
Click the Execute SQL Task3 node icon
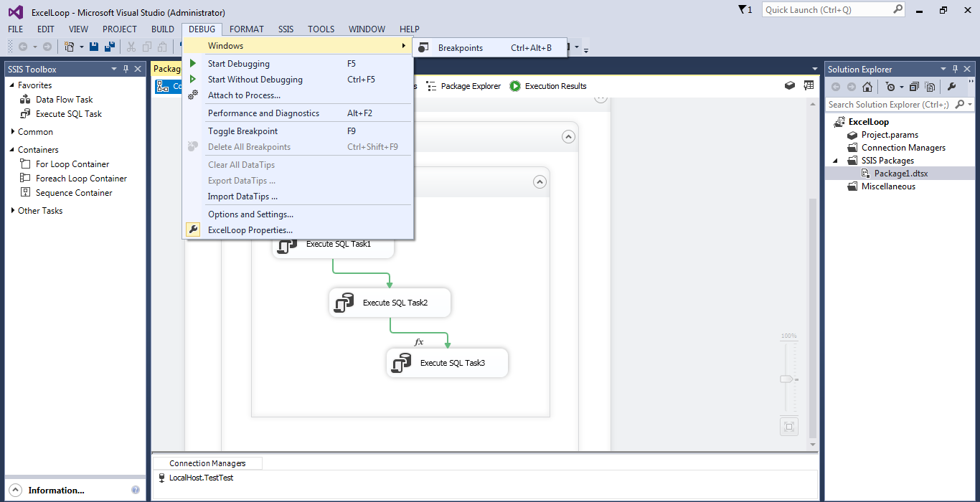(402, 363)
